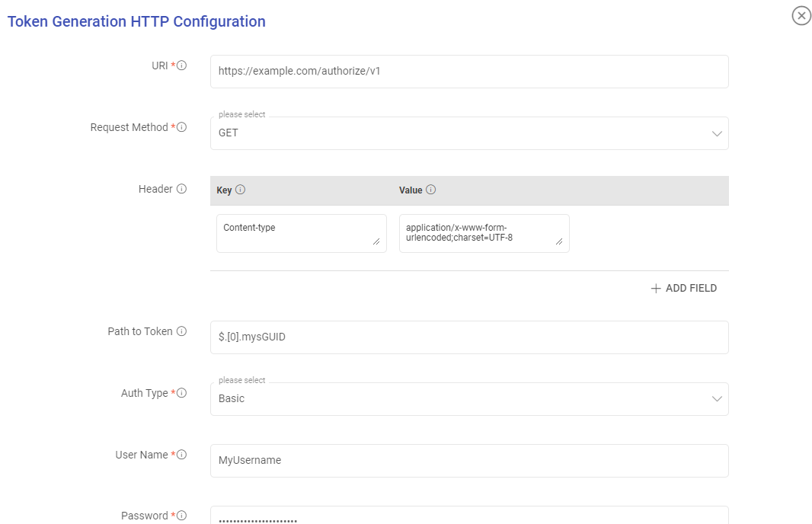Click the plus icon beside ADD FIELD
The width and height of the screenshot is (812, 524).
(656, 289)
